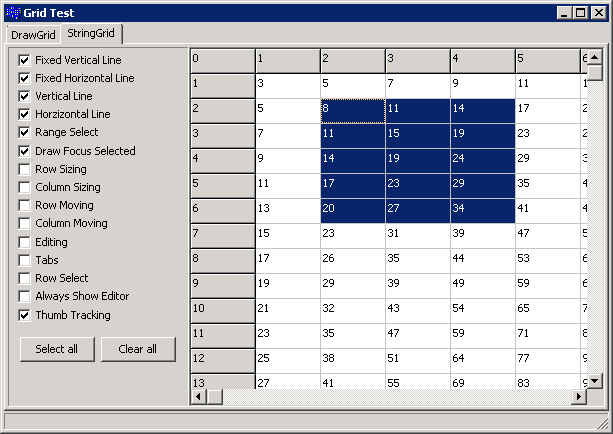Click the horizontal scrollbar right arrow
The width and height of the screenshot is (613, 434).
578,397
